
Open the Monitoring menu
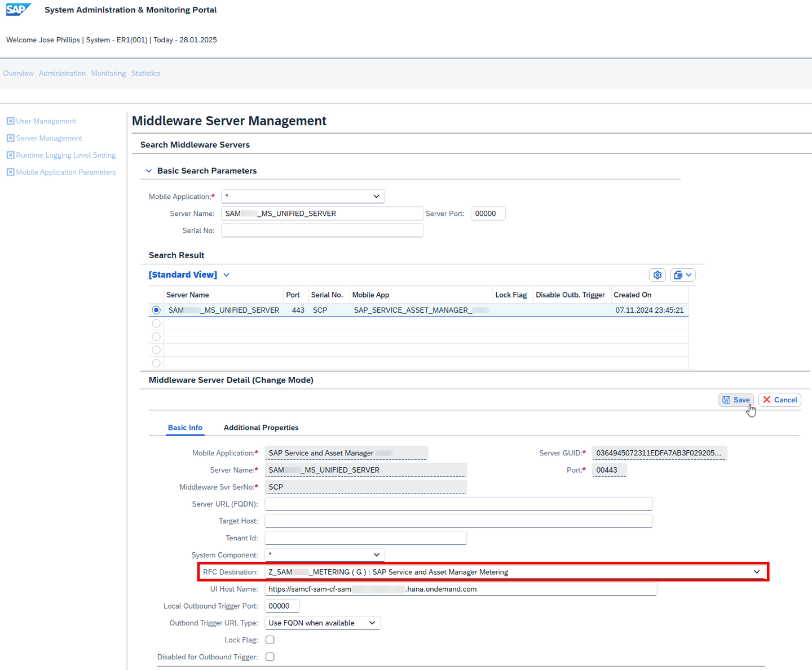(109, 73)
